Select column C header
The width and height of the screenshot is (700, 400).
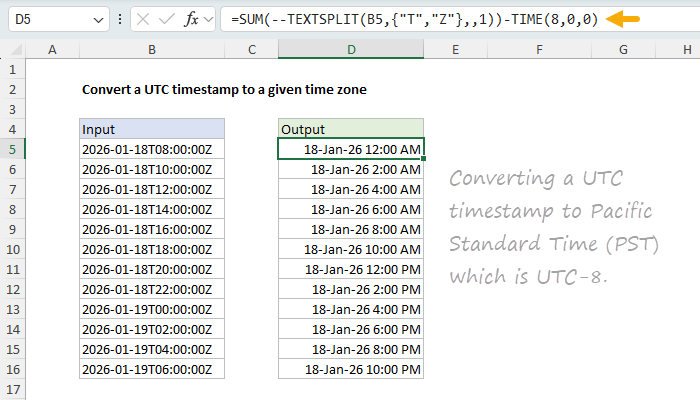pyautogui.click(x=252, y=50)
